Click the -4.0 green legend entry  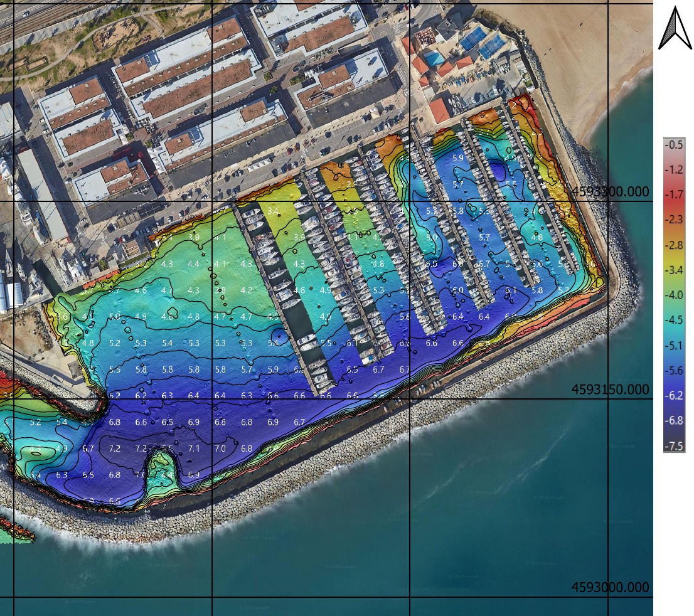pos(675,295)
